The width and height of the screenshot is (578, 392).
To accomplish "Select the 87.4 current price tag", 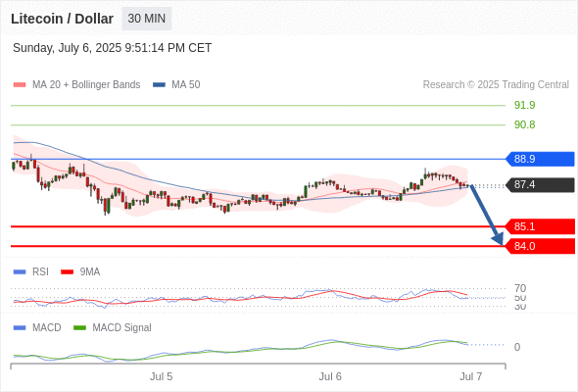I will tap(540, 184).
